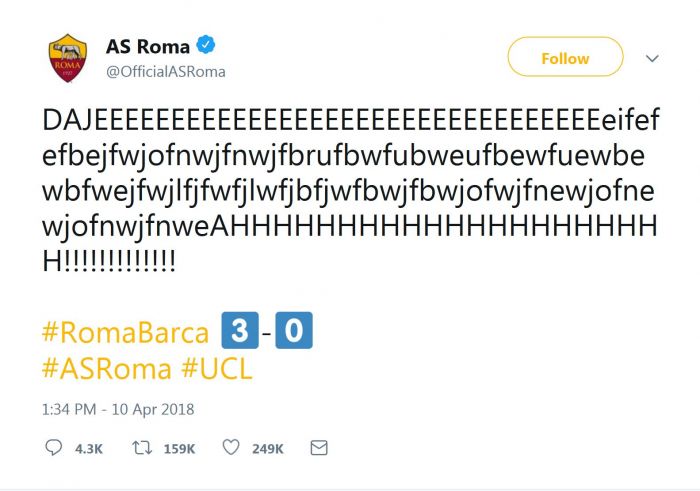The height and width of the screenshot is (491, 700).
Task: Click the blue number 0 emoji
Action: pos(295,331)
